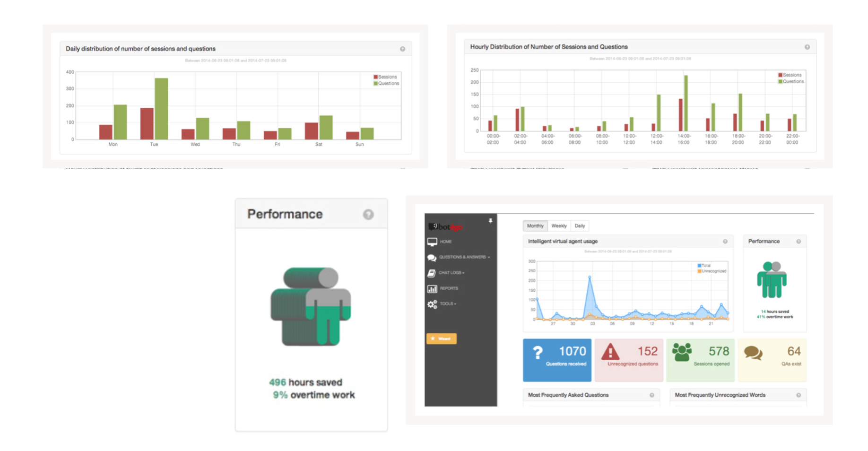Toggle Sessions legend in Daily distribution chart
The image size is (868, 451).
coord(385,77)
